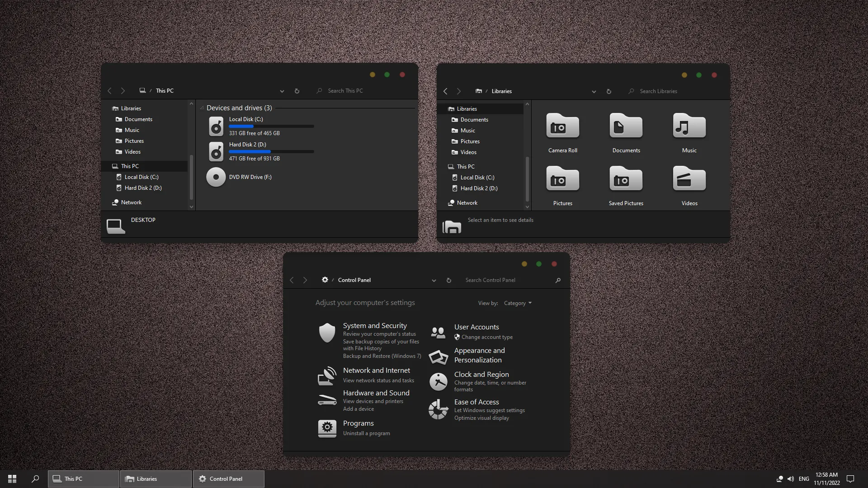Open the Uninstall a program link
868x488 pixels.
click(x=366, y=433)
